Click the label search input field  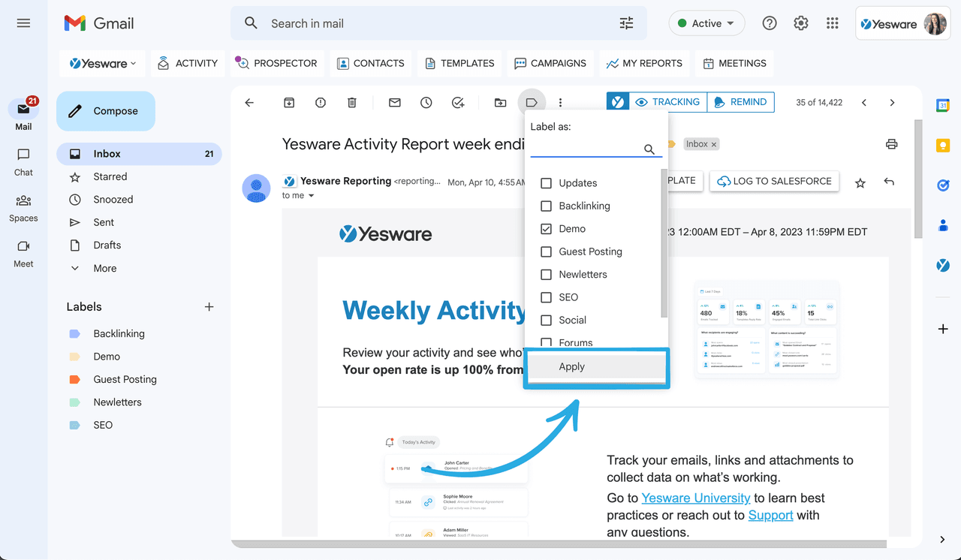coord(586,149)
